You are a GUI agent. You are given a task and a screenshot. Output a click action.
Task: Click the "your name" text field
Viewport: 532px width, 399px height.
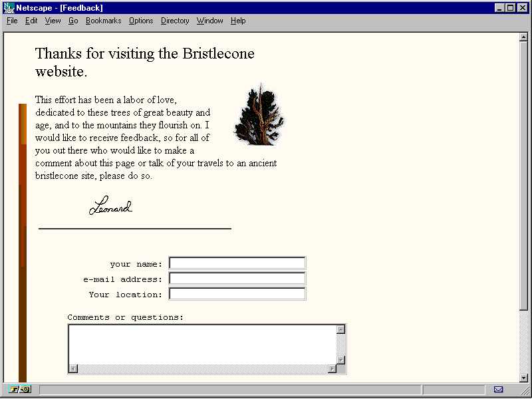237,263
